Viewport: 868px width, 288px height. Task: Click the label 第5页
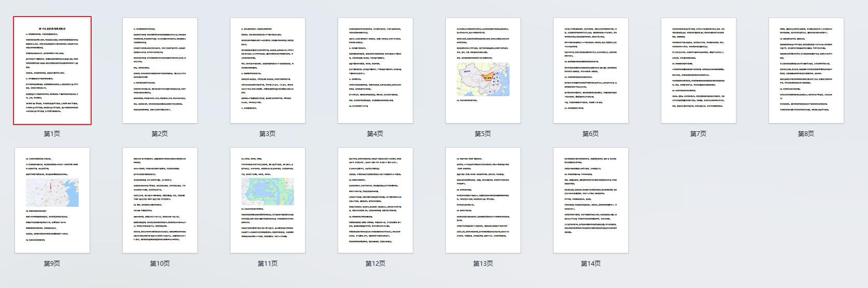pos(483,134)
